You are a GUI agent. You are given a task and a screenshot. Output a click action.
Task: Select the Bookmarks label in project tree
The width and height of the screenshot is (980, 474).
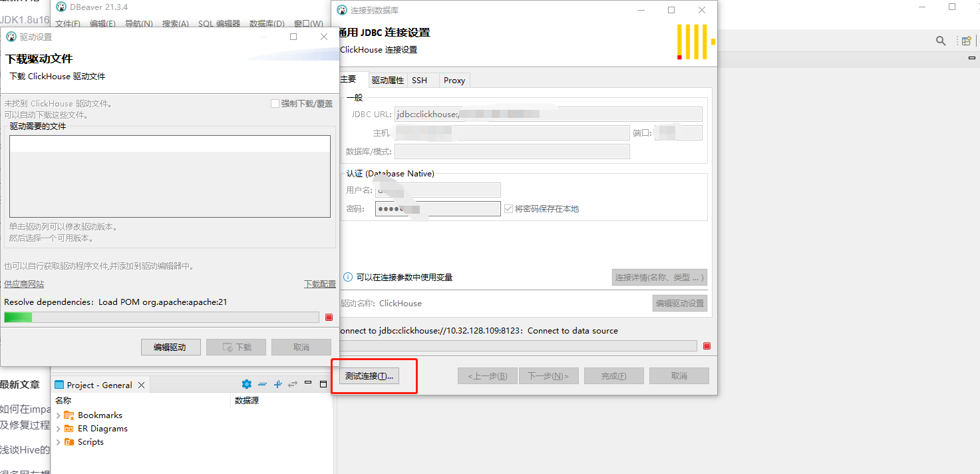pyautogui.click(x=100, y=415)
